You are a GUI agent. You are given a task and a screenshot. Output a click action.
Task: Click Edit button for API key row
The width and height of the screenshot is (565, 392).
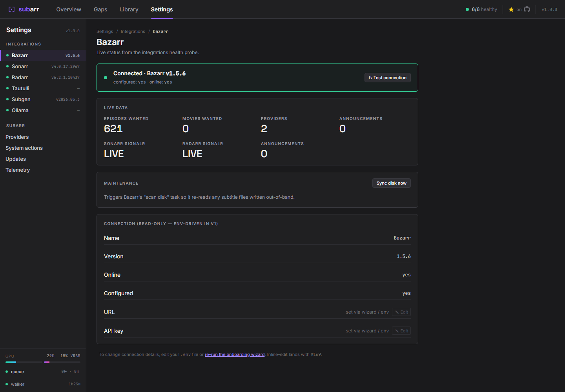(x=401, y=331)
